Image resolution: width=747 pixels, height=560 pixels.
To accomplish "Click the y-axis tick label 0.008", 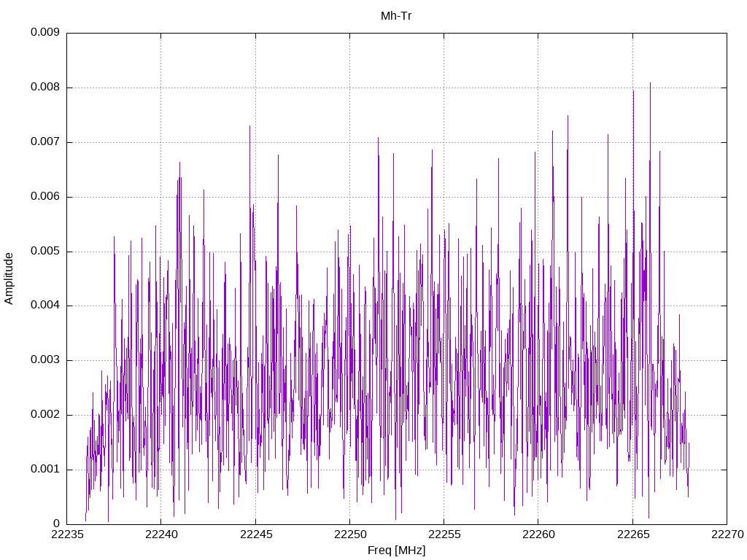I will (x=45, y=87).
